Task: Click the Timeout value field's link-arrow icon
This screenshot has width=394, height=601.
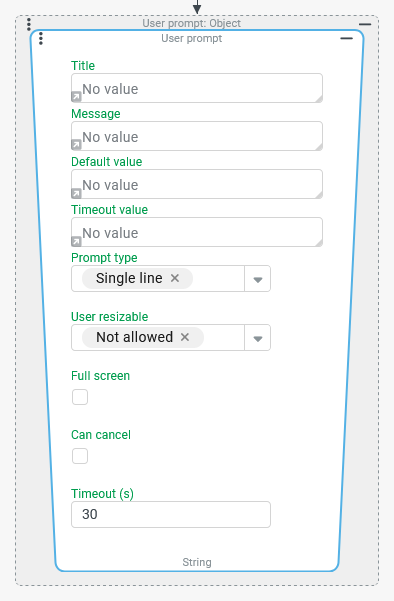Action: [76, 241]
